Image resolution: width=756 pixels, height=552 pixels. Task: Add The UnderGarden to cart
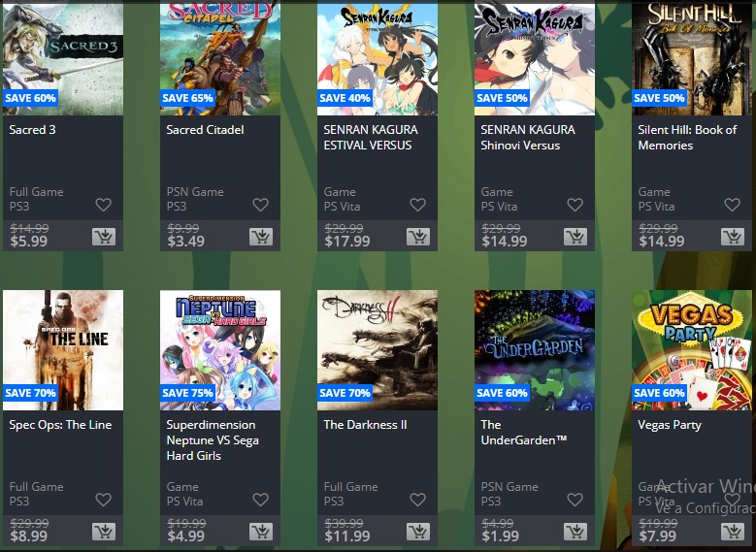tap(575, 532)
